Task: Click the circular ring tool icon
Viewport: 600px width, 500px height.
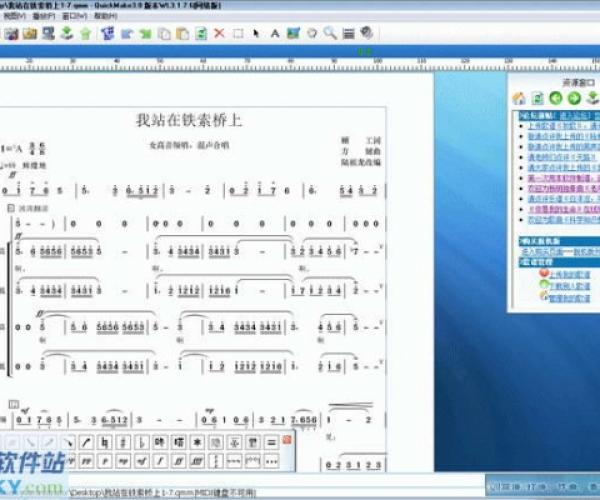Action: 312,33
